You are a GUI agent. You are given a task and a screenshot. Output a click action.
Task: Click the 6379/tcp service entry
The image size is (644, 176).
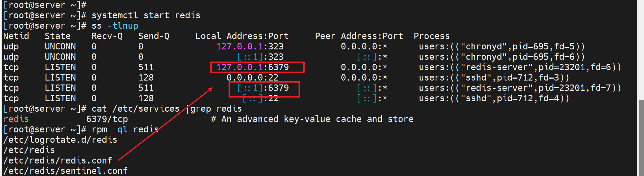point(107,119)
